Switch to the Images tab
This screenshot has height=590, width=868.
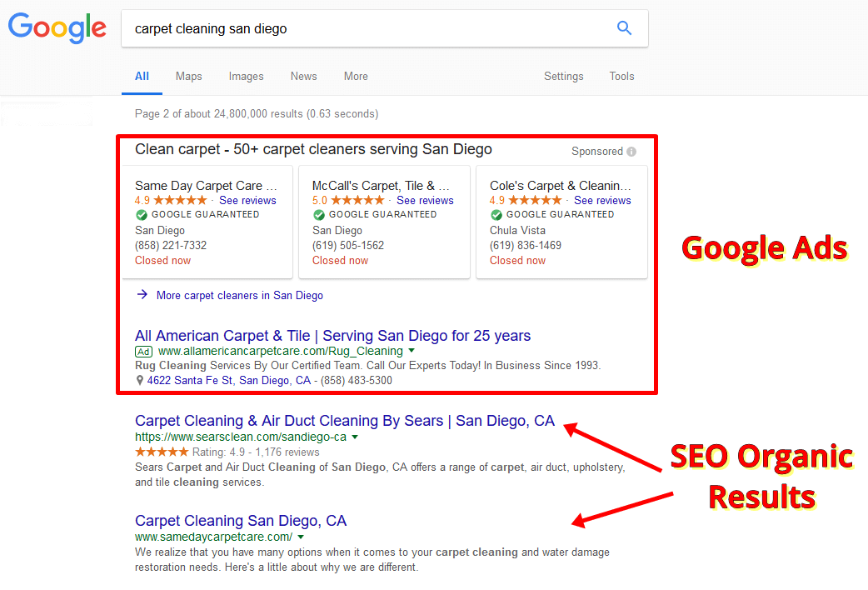click(246, 76)
